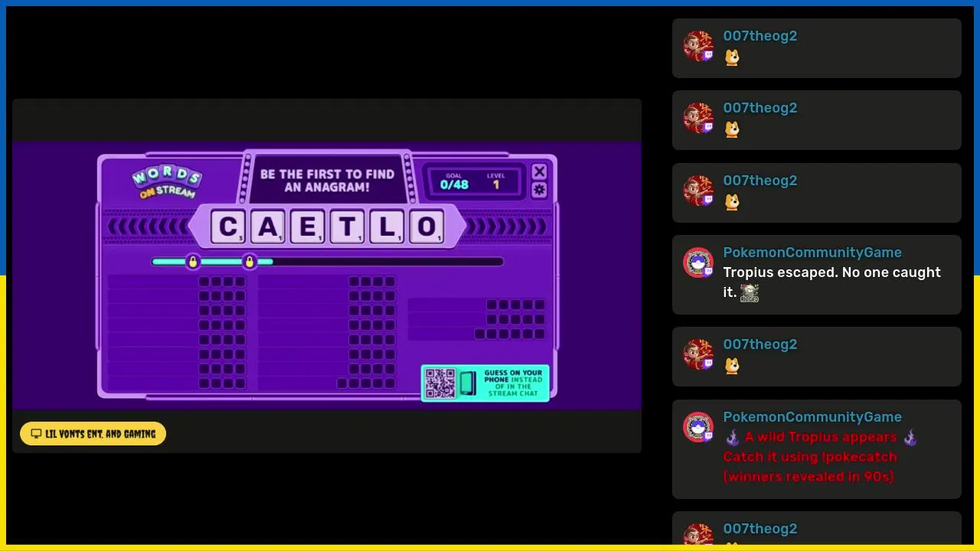Click the QR code image

(x=440, y=383)
